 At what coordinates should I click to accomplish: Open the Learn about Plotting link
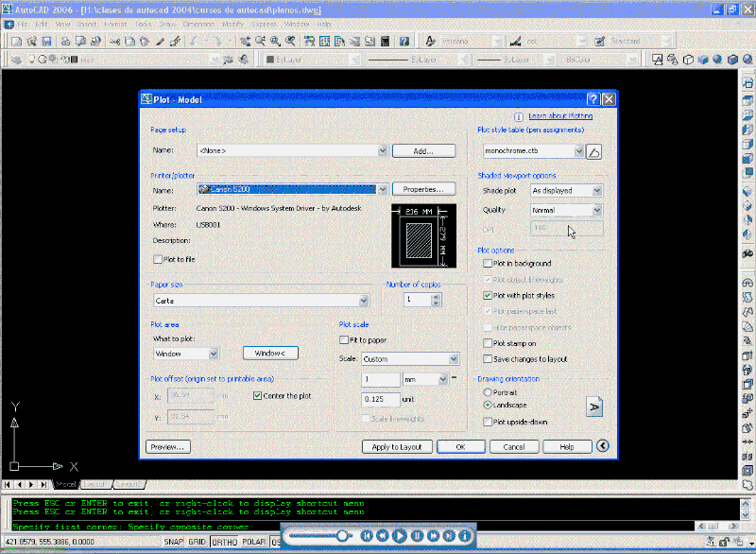pyautogui.click(x=560, y=116)
